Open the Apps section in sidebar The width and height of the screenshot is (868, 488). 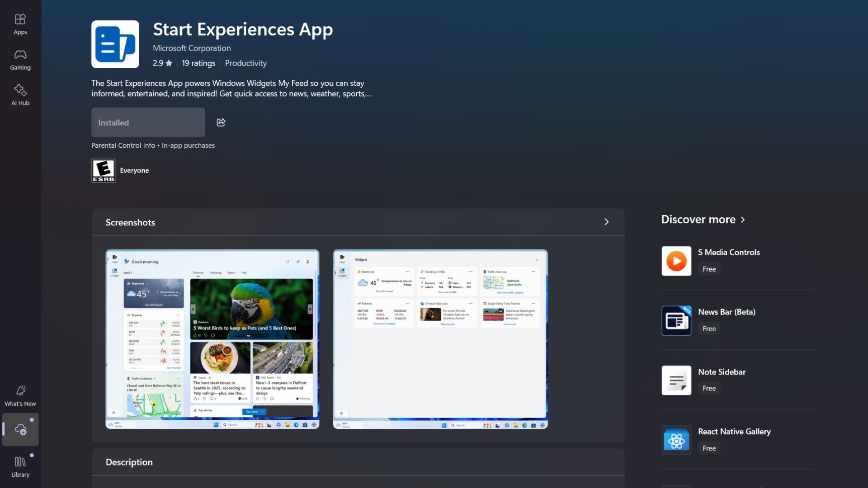[x=20, y=24]
